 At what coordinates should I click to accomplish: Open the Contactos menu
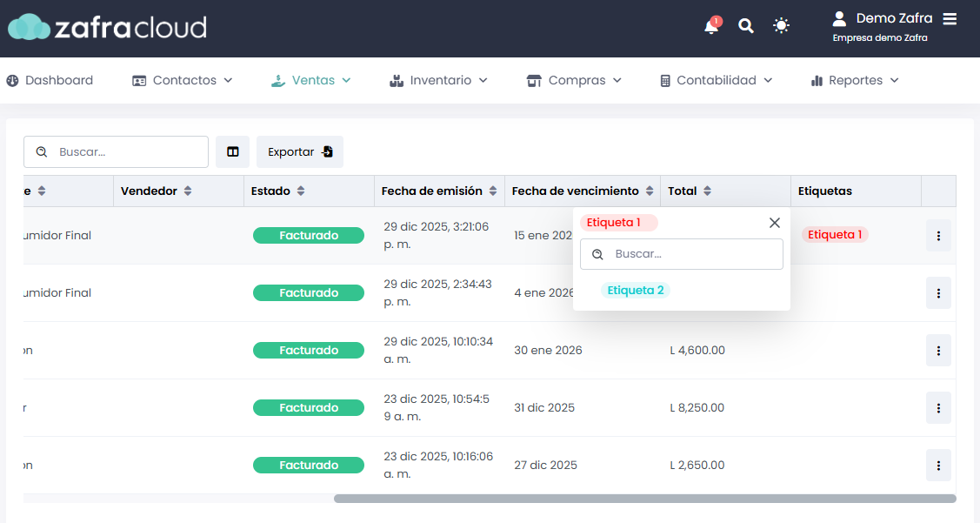183,80
